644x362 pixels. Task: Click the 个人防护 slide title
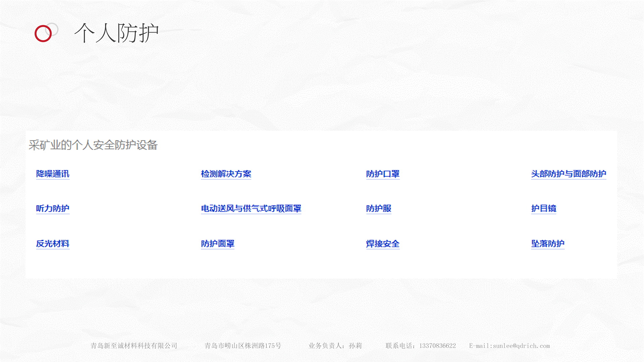pos(116,33)
